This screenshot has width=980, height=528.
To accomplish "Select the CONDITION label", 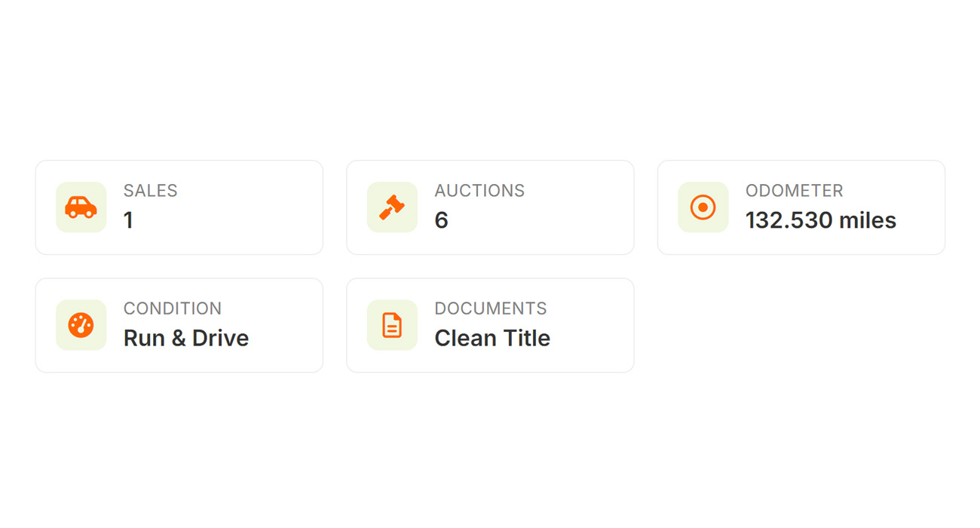I will 173,309.
